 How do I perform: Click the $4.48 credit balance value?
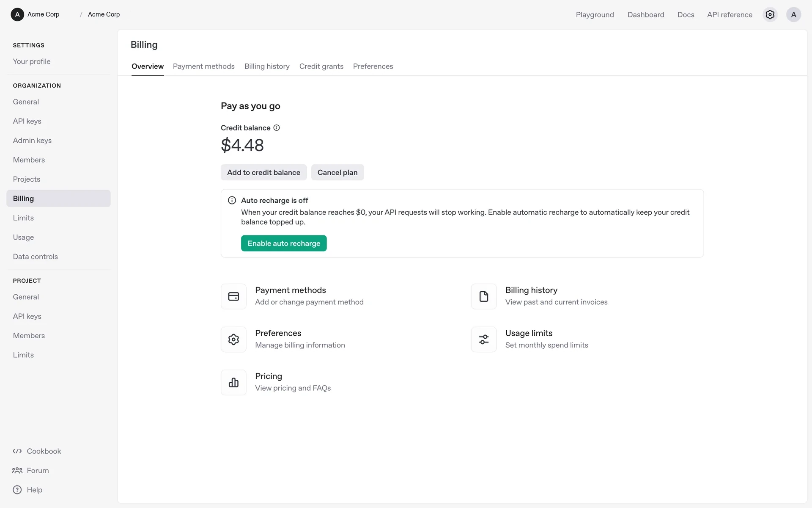point(242,145)
